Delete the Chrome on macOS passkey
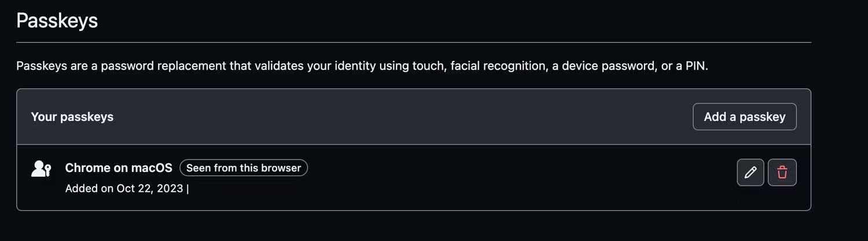This screenshot has height=241, width=868. tap(782, 173)
